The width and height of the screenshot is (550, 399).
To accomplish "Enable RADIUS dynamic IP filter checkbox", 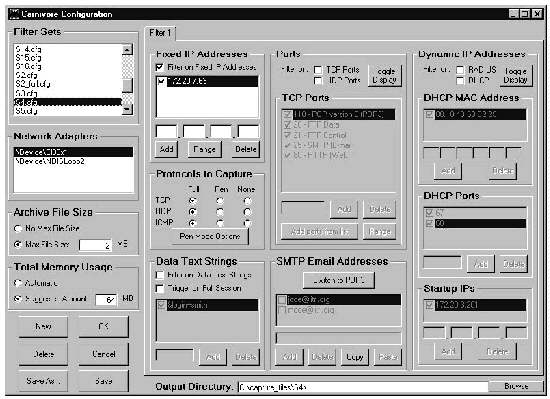I will click(x=460, y=70).
